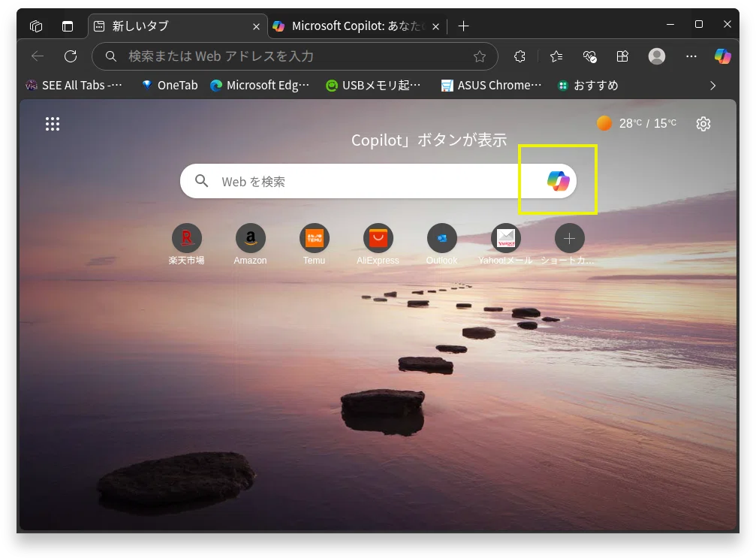This screenshot has height=558, width=756.
Task: Open Yahoo!メール shortcut
Action: point(505,244)
